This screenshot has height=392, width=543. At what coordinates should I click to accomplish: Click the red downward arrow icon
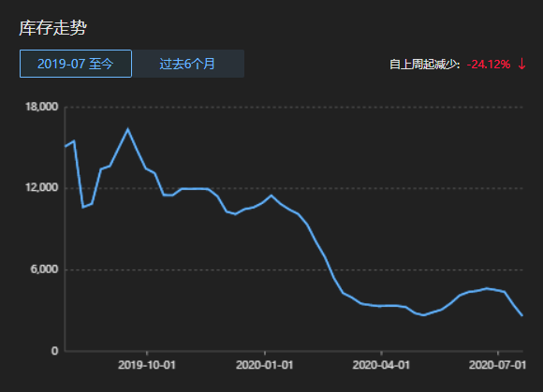pyautogui.click(x=521, y=64)
